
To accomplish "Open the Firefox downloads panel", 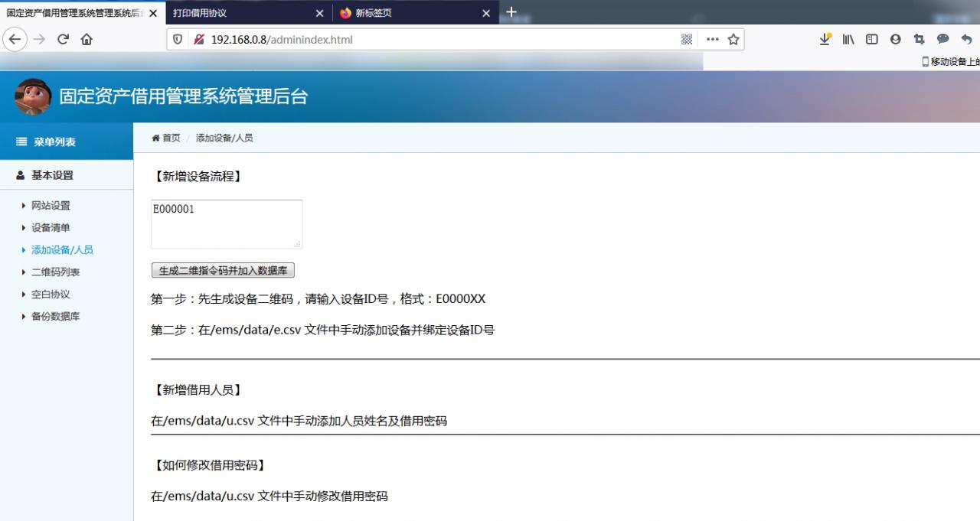I will pyautogui.click(x=825, y=39).
